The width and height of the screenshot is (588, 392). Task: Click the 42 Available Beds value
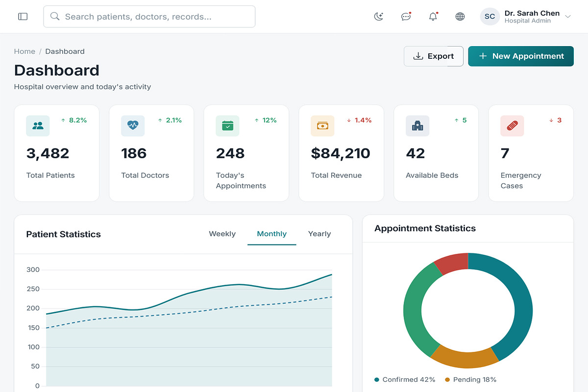click(416, 153)
